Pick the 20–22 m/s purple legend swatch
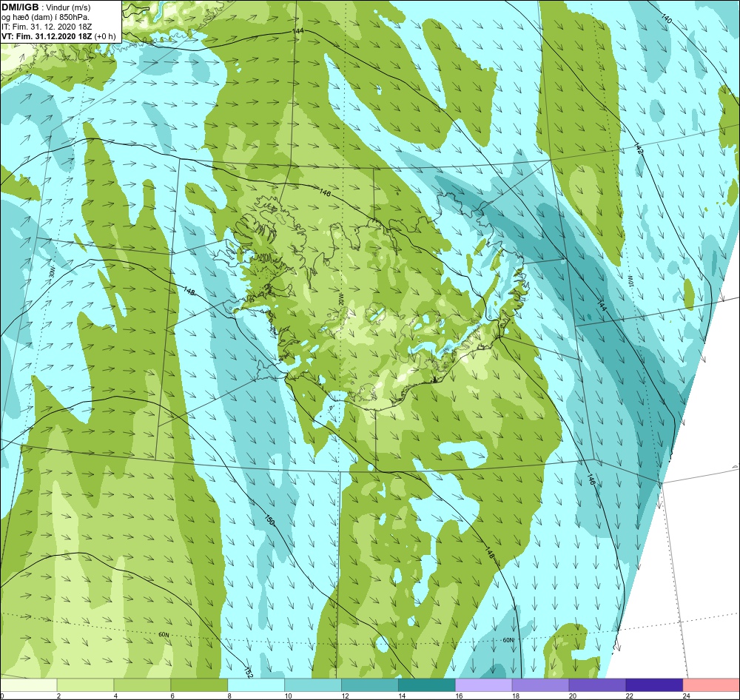740x700 pixels. click(597, 684)
